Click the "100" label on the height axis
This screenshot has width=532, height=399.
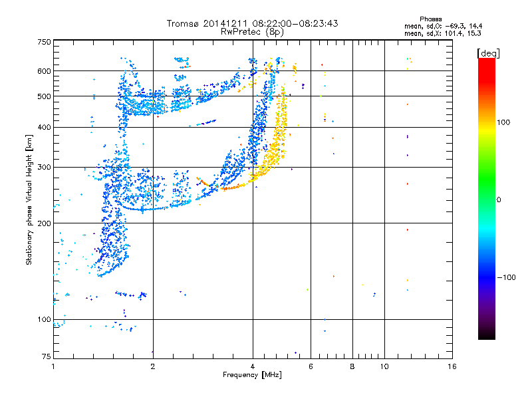click(x=44, y=320)
